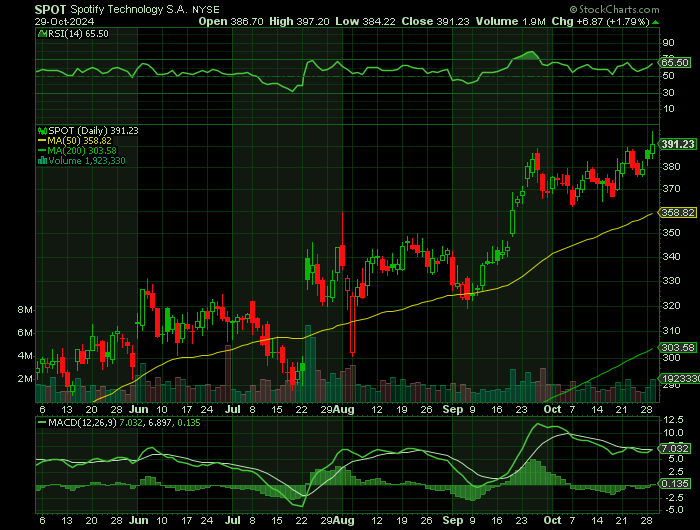Click the 30 level on the RSI axis
Viewport: 700px width, 530px height.
click(x=668, y=92)
